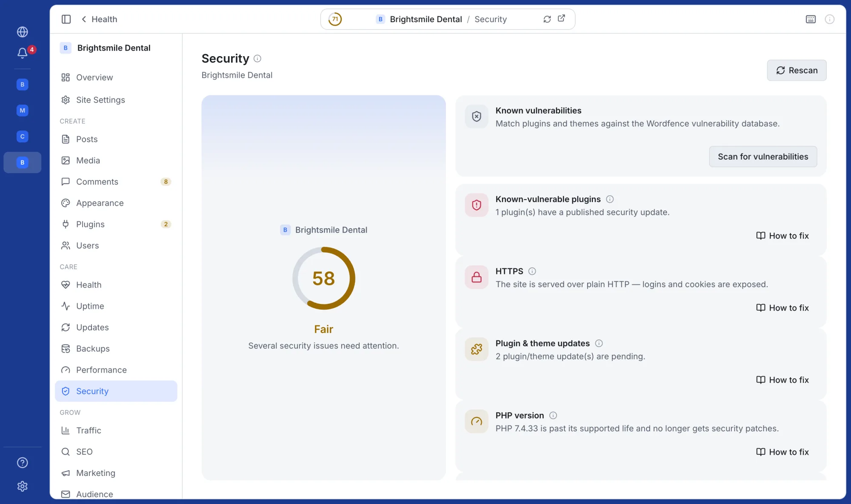Open Updates page

pos(116,327)
